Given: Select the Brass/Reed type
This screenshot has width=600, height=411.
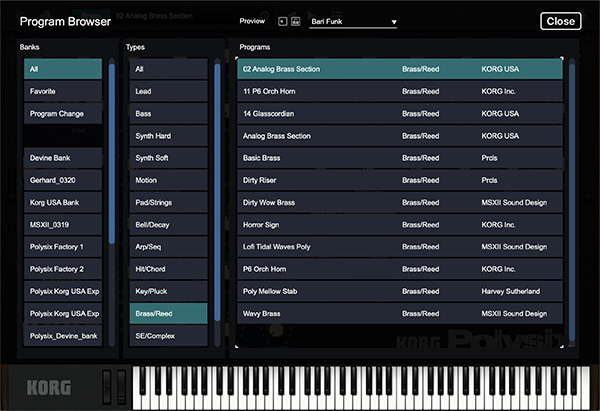Looking at the screenshot, I should coord(168,313).
